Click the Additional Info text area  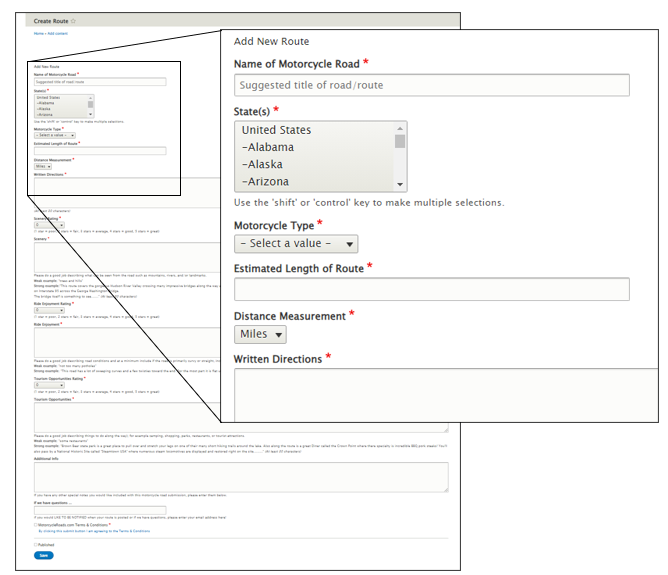(x=240, y=476)
